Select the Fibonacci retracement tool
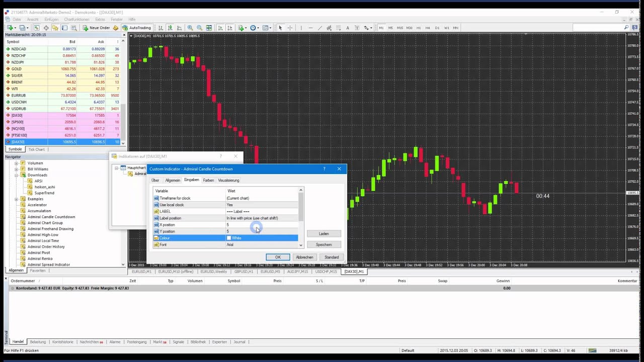 [339, 28]
